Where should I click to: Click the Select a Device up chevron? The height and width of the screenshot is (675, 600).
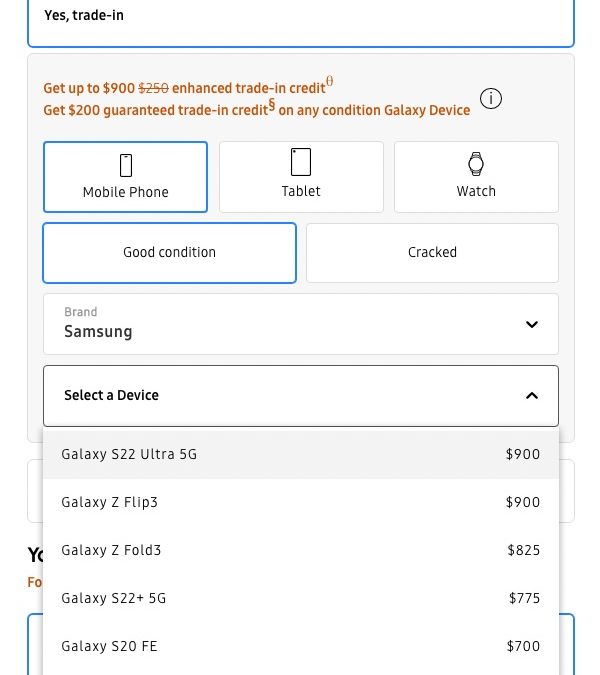(x=532, y=396)
